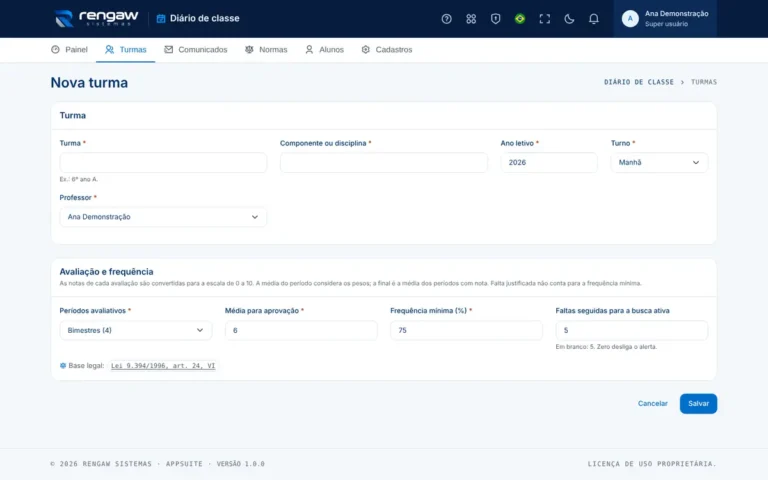Click the Frequência mínima field
This screenshot has width=768, height=480.
[466, 330]
